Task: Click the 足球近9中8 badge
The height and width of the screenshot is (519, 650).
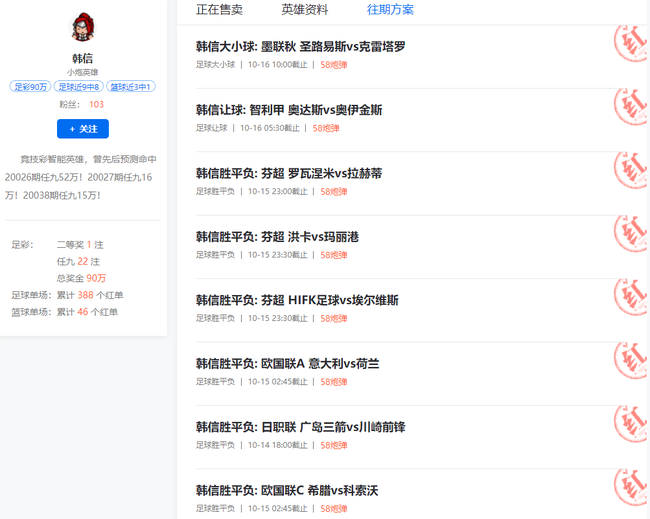Action: point(79,87)
